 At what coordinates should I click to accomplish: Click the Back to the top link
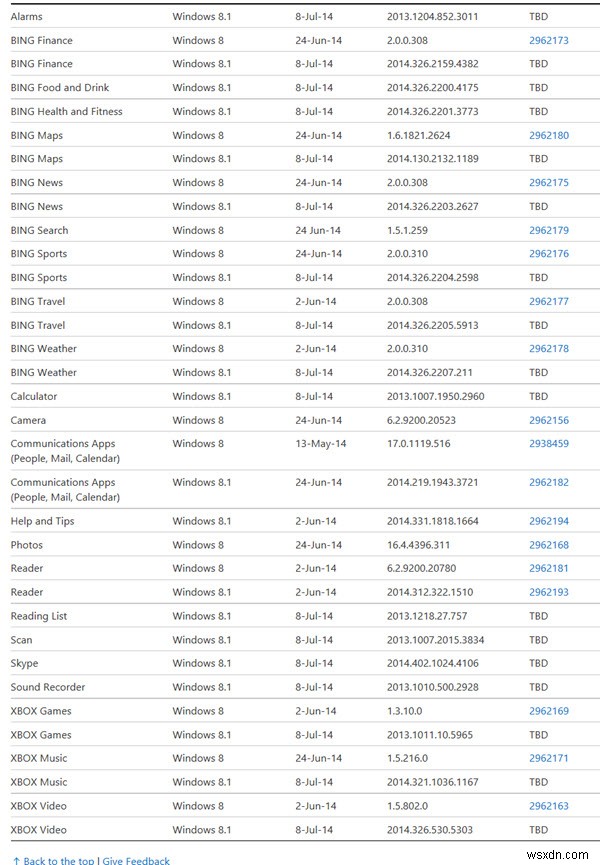[x=58, y=860]
